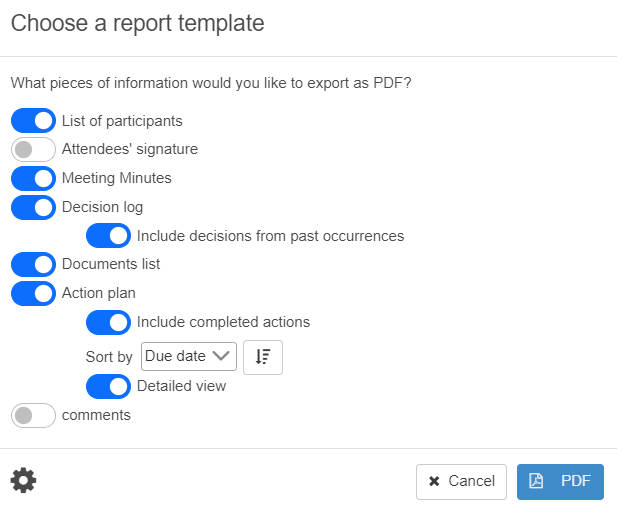Viewport: 617px width, 511px height.
Task: Click the 'Sort by' label text
Action: (109, 357)
